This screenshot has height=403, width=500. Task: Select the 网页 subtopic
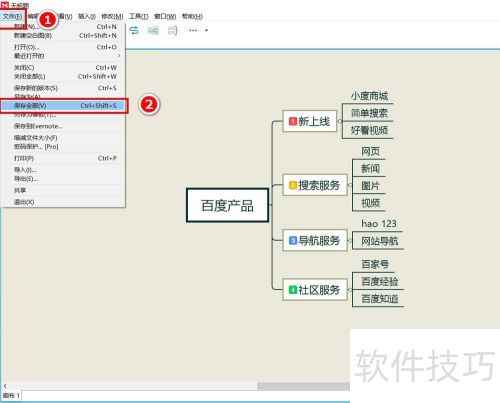click(x=370, y=151)
